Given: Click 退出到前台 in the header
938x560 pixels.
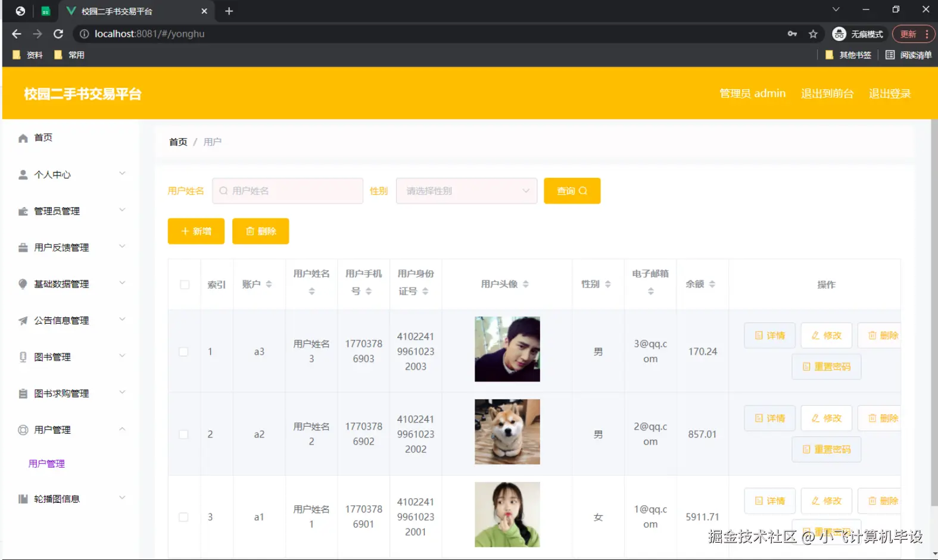Looking at the screenshot, I should click(x=827, y=93).
